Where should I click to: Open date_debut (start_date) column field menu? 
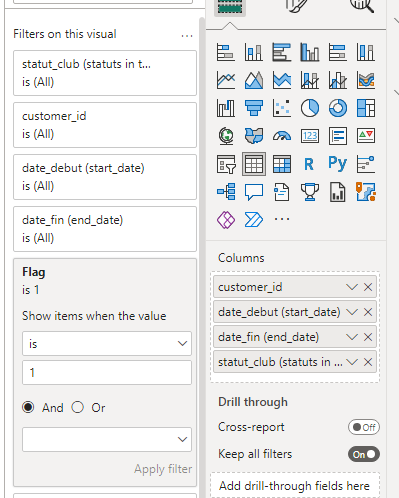[352, 312]
